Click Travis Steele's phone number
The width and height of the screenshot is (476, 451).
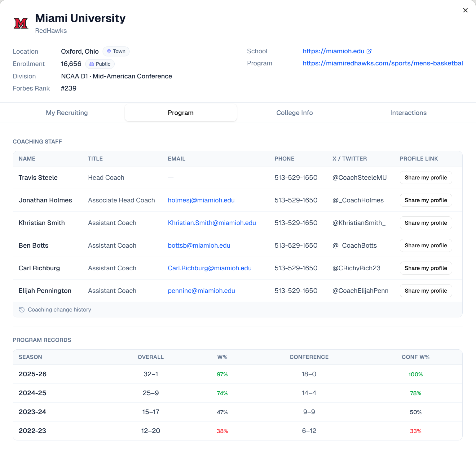(x=296, y=178)
